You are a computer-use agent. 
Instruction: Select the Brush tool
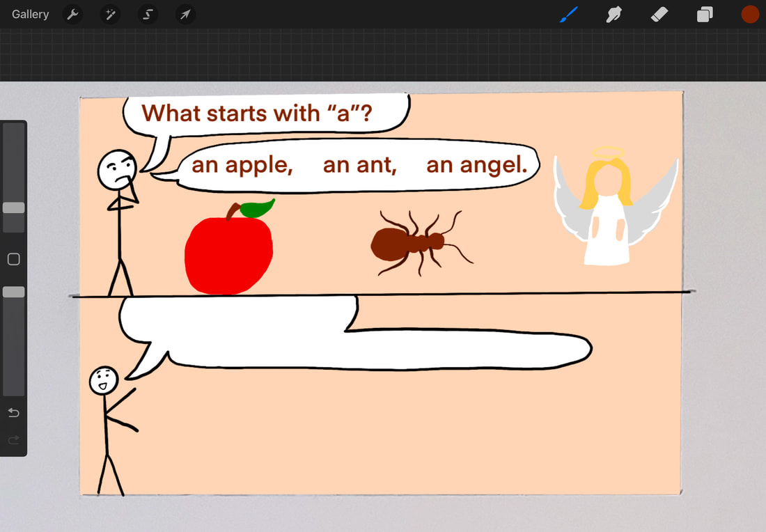tap(569, 14)
